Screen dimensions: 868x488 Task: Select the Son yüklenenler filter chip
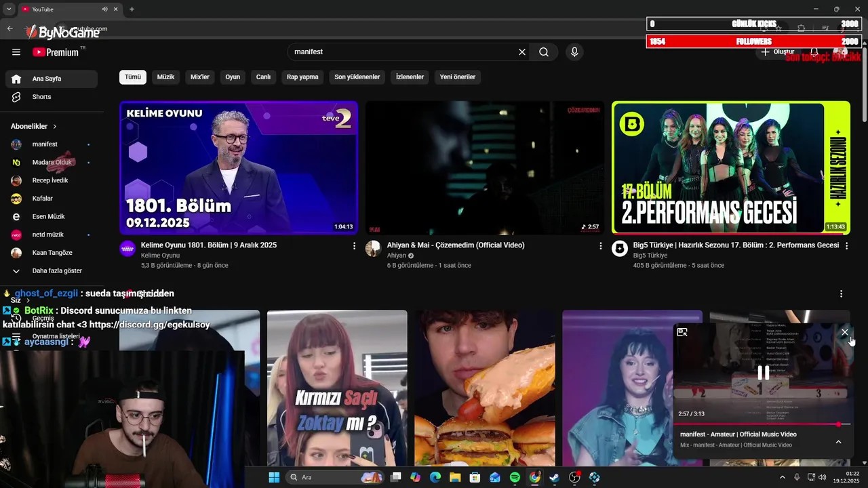pyautogui.click(x=357, y=77)
